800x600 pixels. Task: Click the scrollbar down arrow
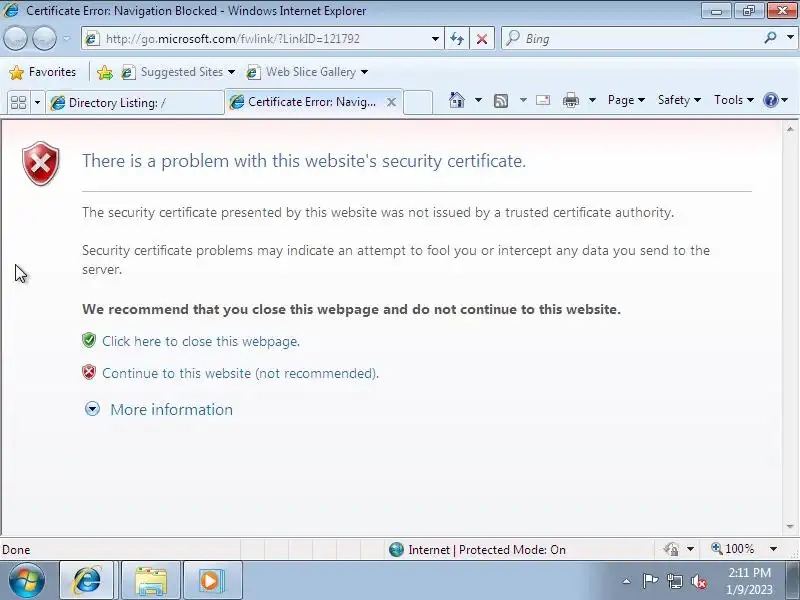click(x=790, y=526)
